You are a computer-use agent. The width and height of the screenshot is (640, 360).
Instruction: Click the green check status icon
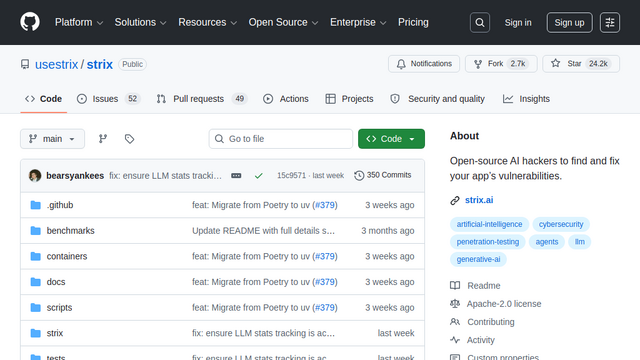pyautogui.click(x=258, y=176)
